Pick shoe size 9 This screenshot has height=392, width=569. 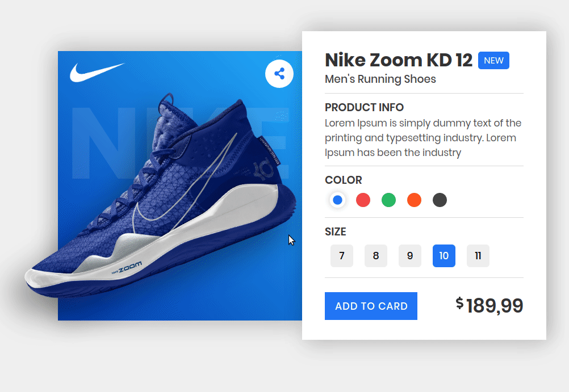tap(410, 256)
